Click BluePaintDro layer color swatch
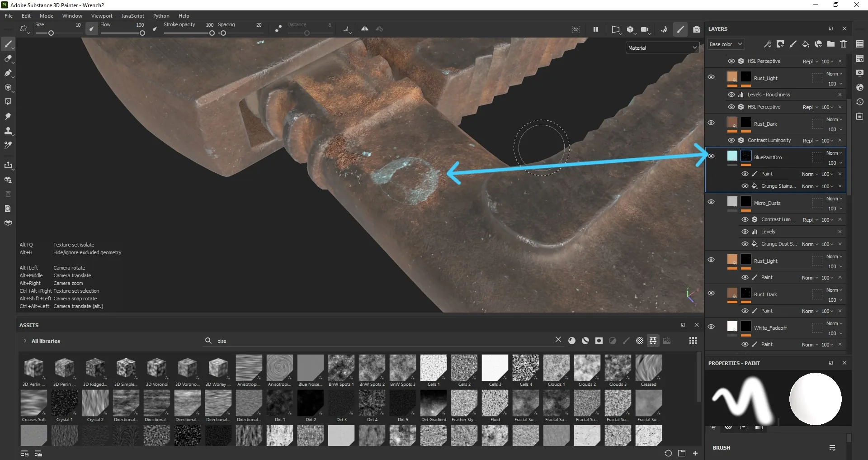Viewport: 868px width, 460px height. (x=732, y=156)
